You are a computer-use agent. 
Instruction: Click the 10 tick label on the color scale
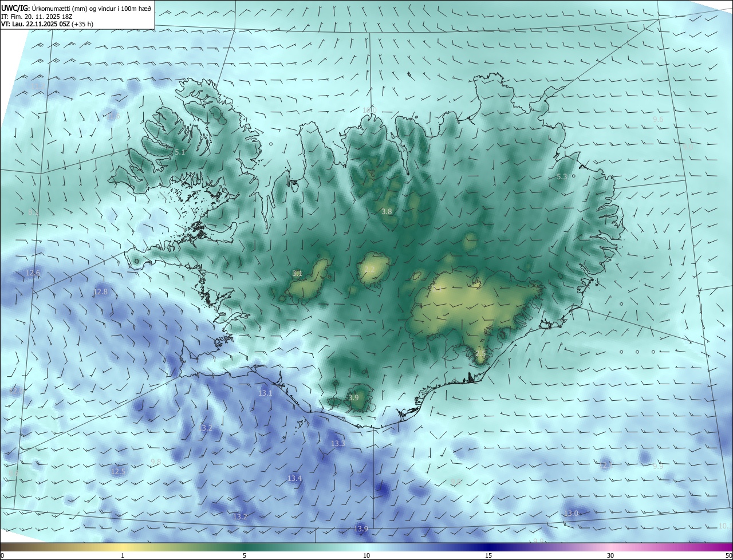366,555
